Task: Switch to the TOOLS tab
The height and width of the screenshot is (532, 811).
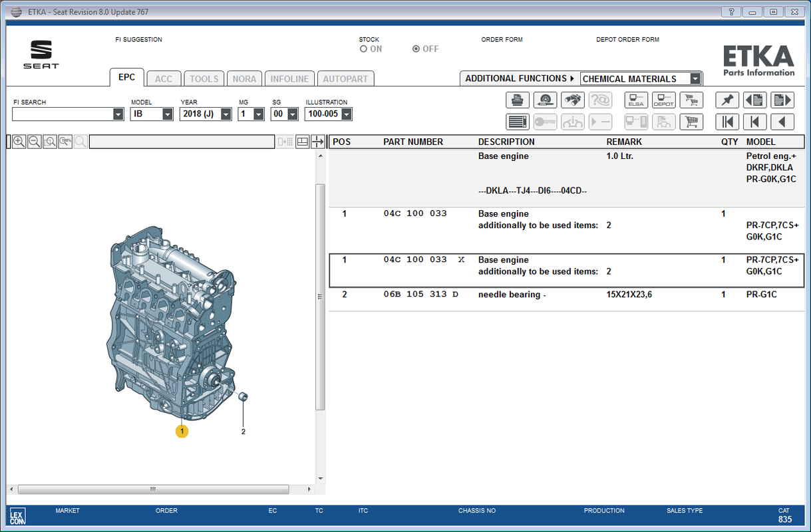Action: tap(204, 78)
